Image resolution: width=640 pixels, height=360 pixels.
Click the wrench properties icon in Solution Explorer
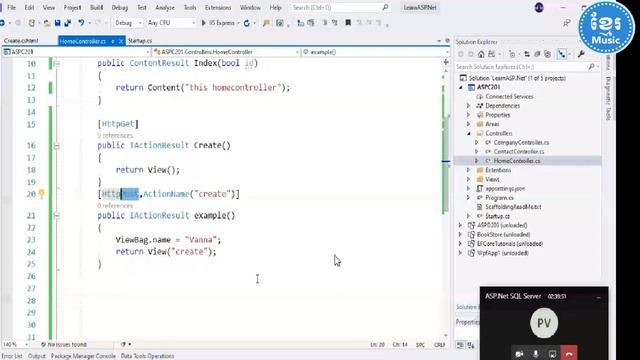(581, 54)
